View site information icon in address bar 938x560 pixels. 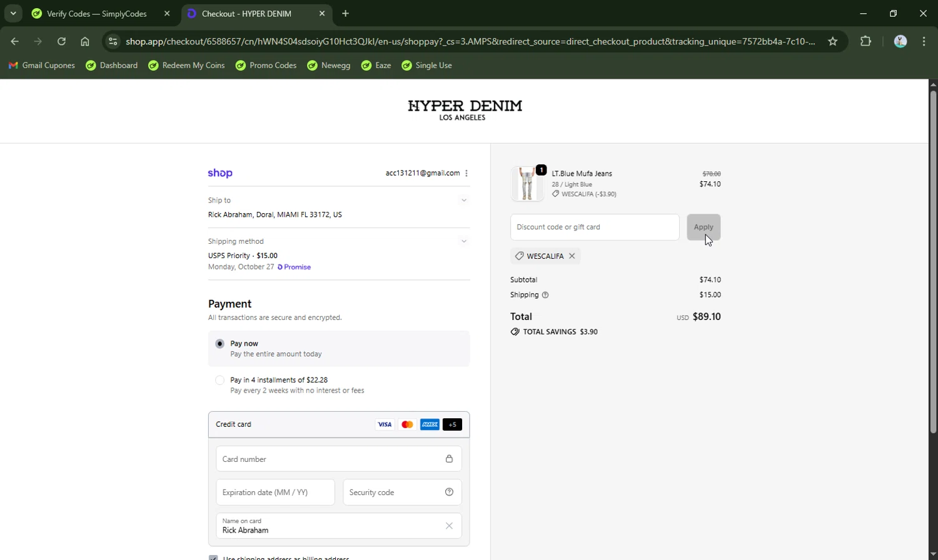pyautogui.click(x=113, y=41)
